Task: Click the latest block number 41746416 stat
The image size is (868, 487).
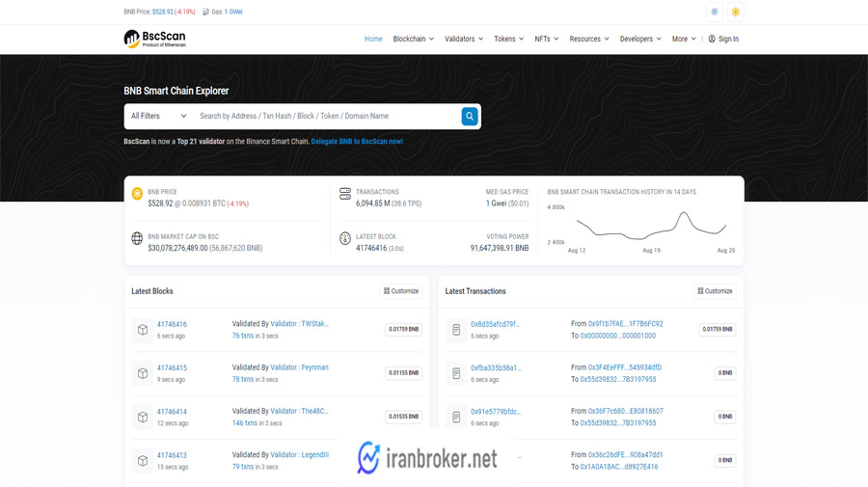Action: pyautogui.click(x=371, y=249)
